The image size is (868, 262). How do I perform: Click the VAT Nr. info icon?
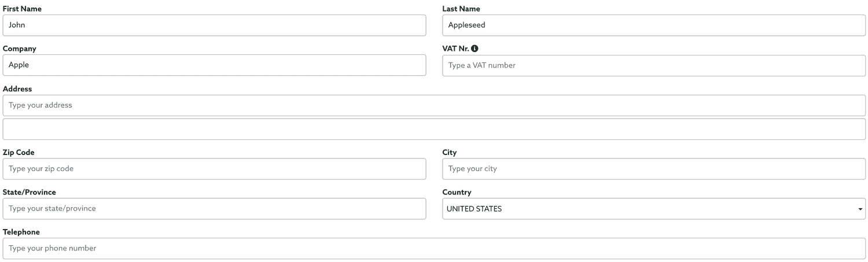tap(475, 49)
